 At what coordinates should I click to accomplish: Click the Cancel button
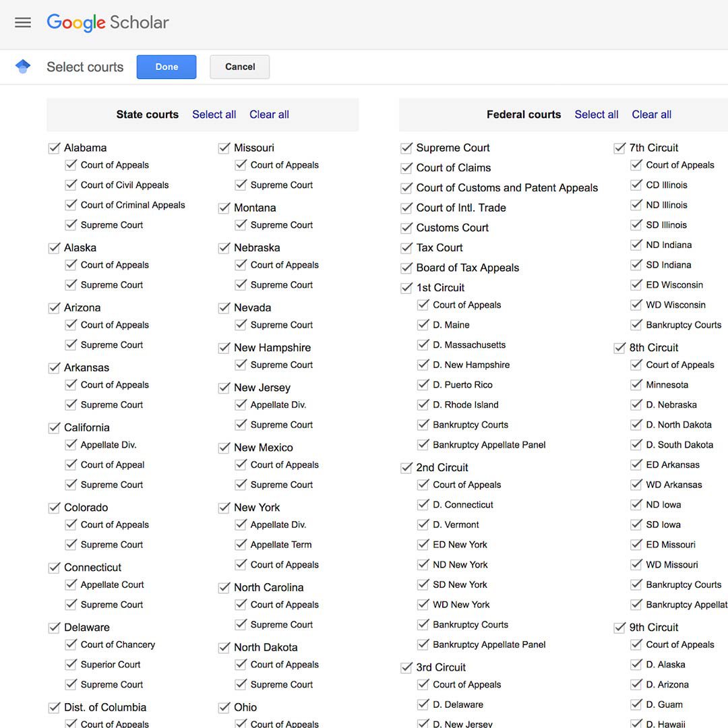[x=239, y=67]
